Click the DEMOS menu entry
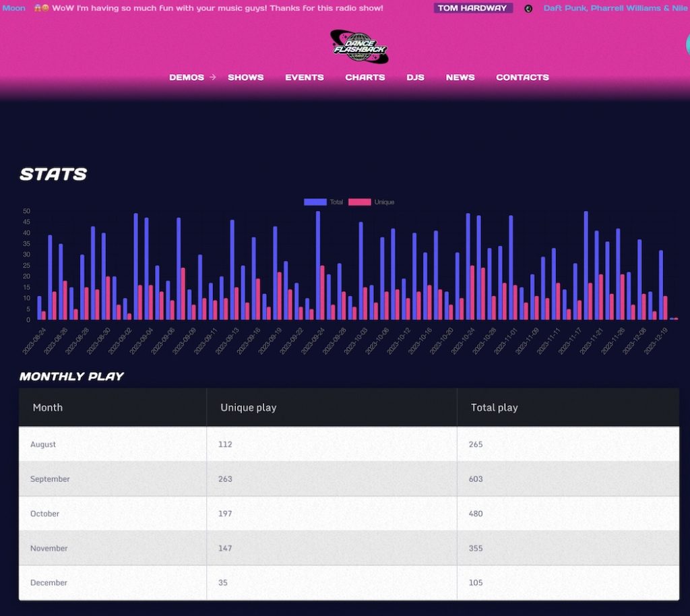This screenshot has height=616, width=690. click(187, 77)
